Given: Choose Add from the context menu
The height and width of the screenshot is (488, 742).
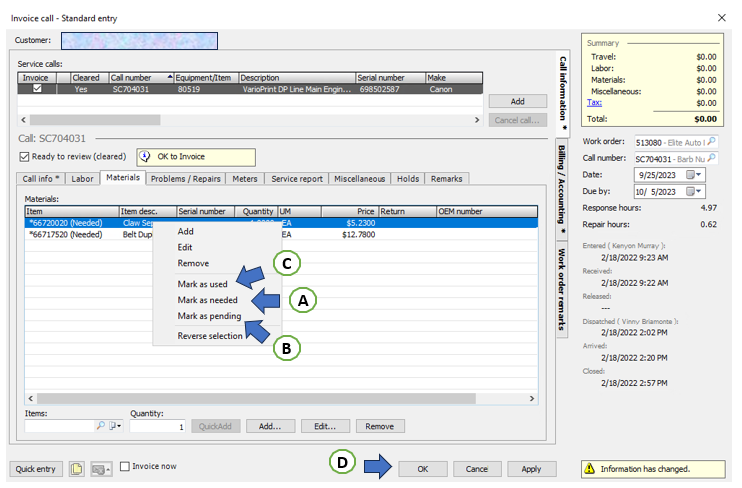Looking at the screenshot, I should tap(186, 231).
